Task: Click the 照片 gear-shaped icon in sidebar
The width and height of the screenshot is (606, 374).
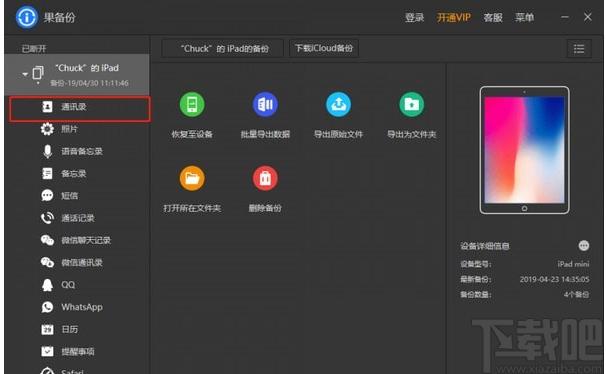Action: [x=47, y=129]
